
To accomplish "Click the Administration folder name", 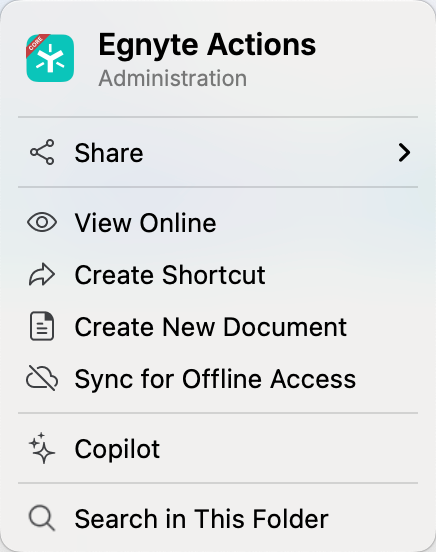I will pyautogui.click(x=173, y=78).
